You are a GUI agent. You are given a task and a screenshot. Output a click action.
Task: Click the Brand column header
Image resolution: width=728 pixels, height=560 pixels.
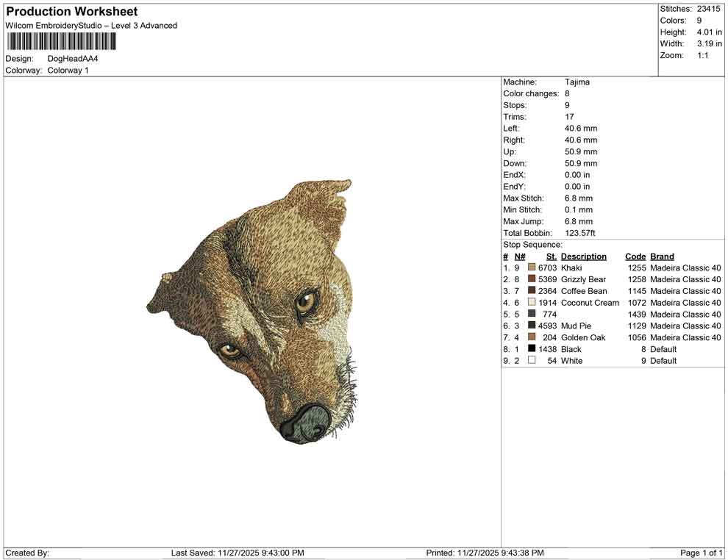(662, 256)
